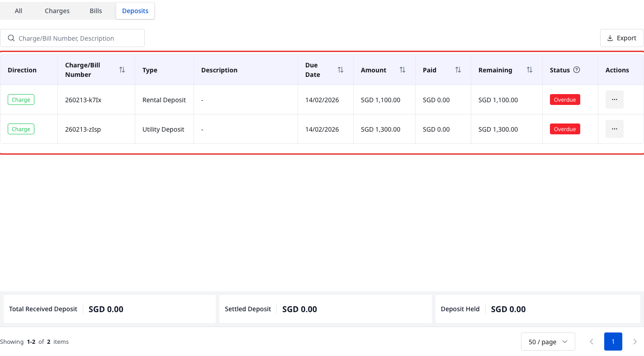The image size is (644, 356).
Task: Select bill number 260213-zIsp
Action: pyautogui.click(x=83, y=129)
